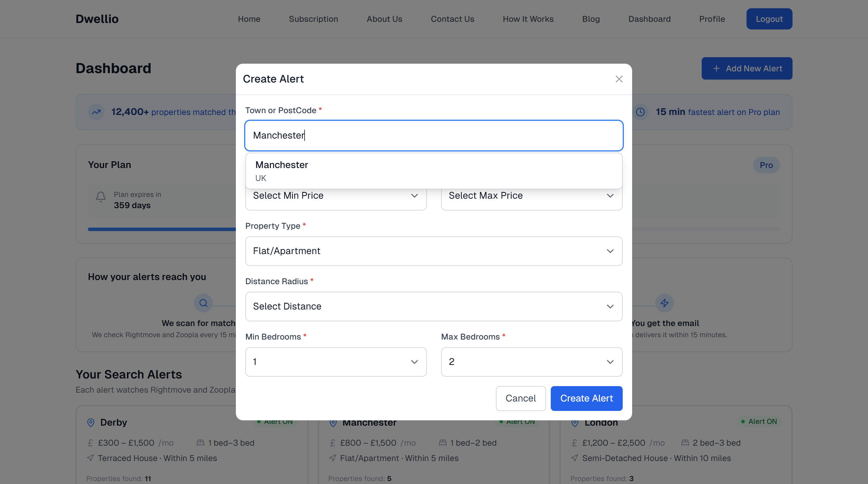Click the magnifier icon under How your alerts reach you
The width and height of the screenshot is (868, 484).
click(203, 303)
